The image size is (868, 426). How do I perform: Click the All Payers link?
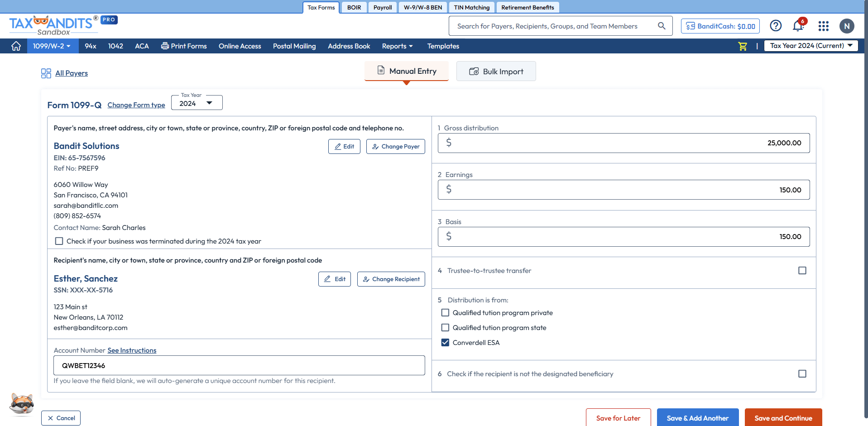point(72,73)
